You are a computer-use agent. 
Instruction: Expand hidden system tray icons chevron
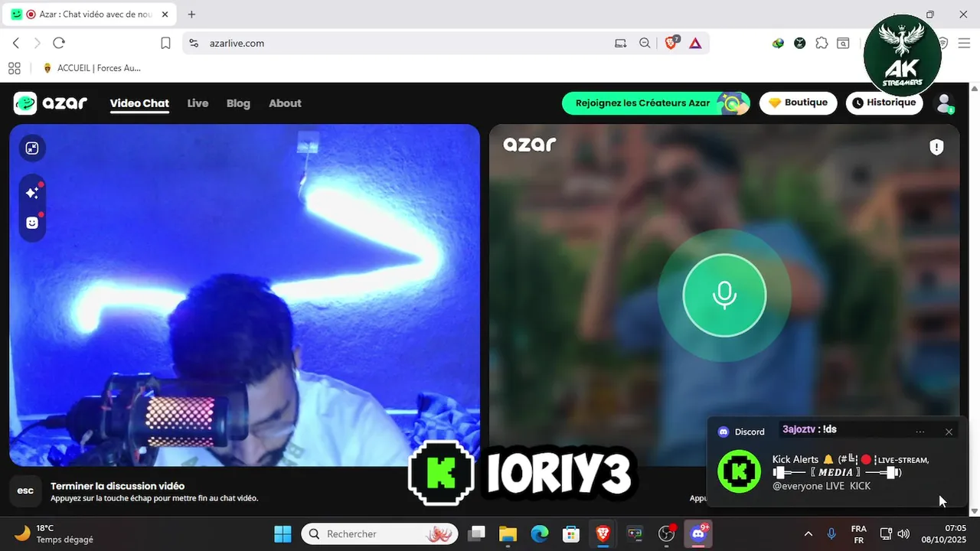click(808, 533)
